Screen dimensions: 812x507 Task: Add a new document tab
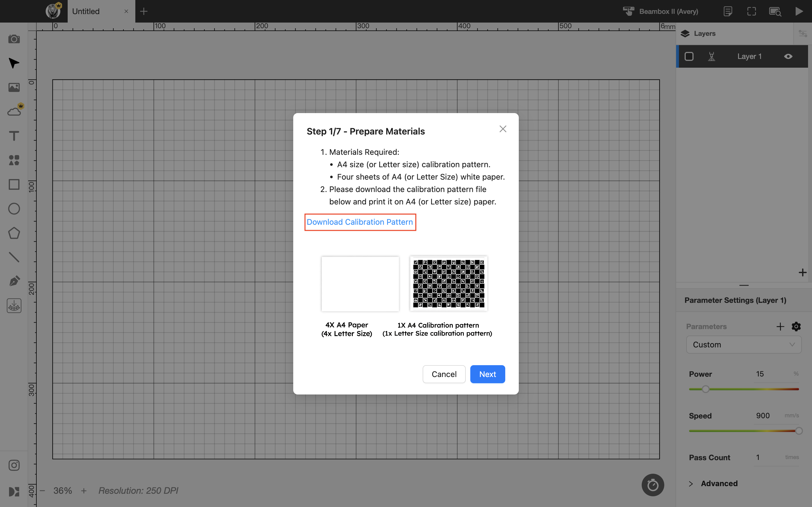pos(144,11)
